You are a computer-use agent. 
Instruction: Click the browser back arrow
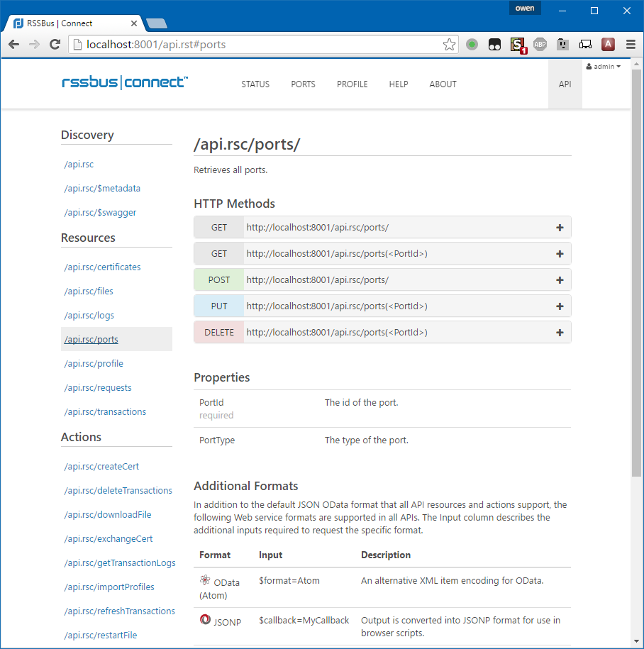point(14,44)
